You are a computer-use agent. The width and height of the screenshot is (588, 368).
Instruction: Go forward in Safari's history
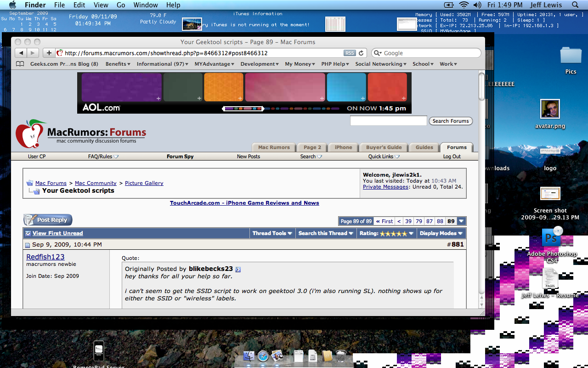point(33,53)
